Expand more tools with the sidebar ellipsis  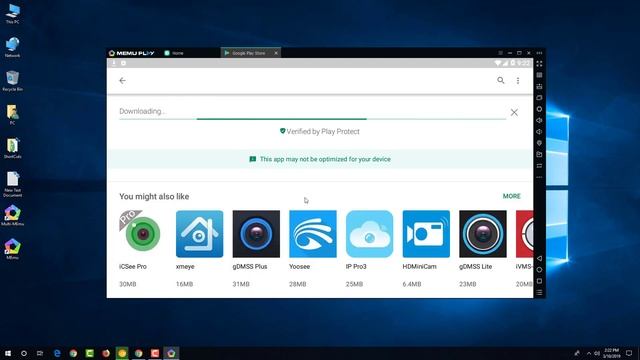539,177
